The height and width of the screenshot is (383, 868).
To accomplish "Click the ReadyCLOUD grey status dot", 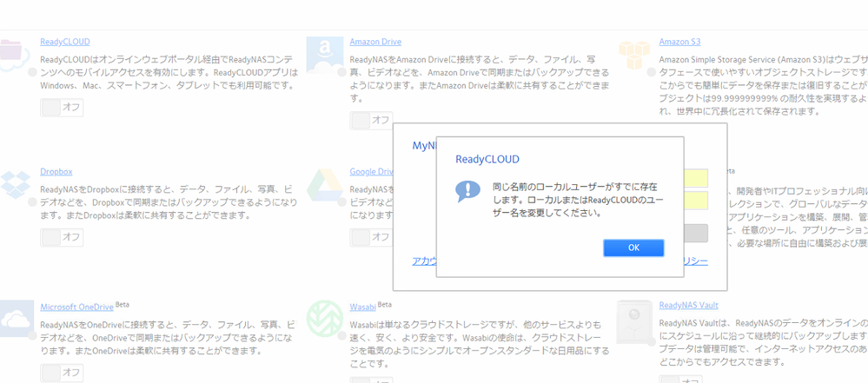I will 32,72.
